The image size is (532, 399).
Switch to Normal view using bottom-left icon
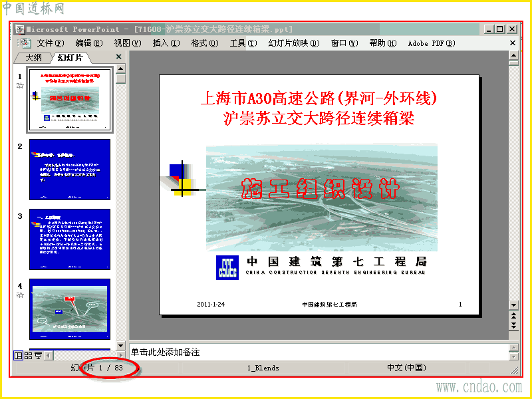click(x=18, y=355)
